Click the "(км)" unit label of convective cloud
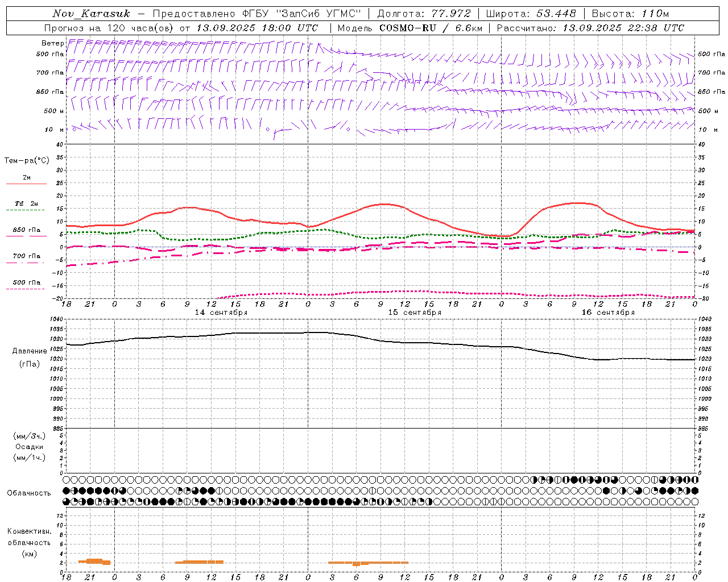This screenshot has height=582, width=728. pos(30,554)
